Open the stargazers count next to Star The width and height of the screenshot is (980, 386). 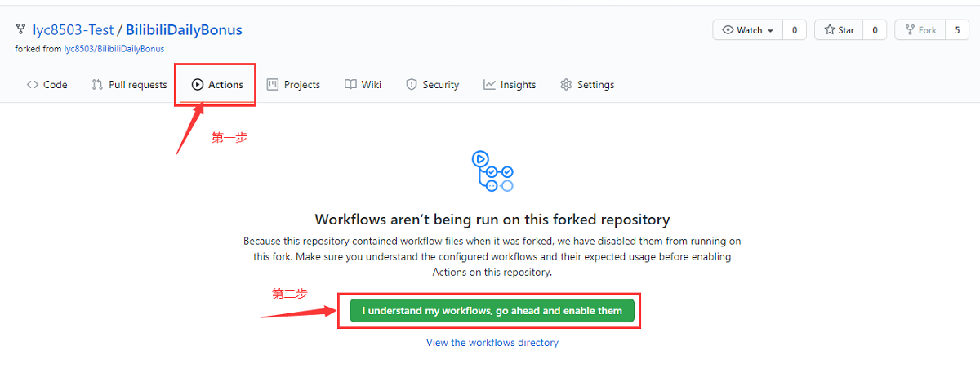tap(875, 30)
